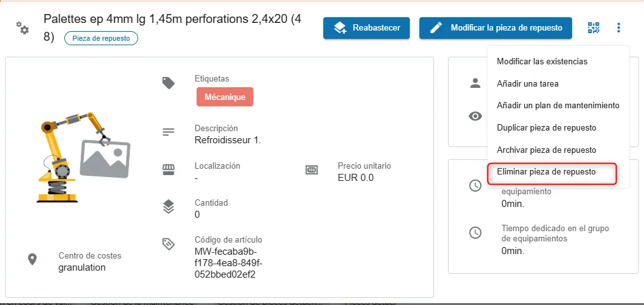Click the Centro de costes pin icon

coord(32,259)
